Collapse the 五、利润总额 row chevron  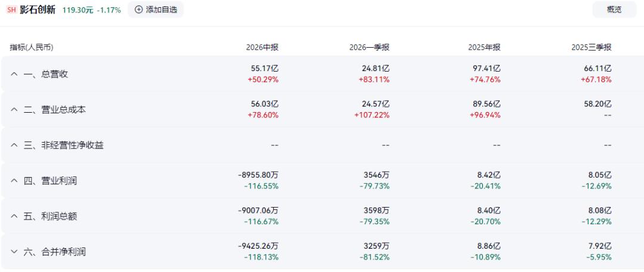pyautogui.click(x=14, y=216)
